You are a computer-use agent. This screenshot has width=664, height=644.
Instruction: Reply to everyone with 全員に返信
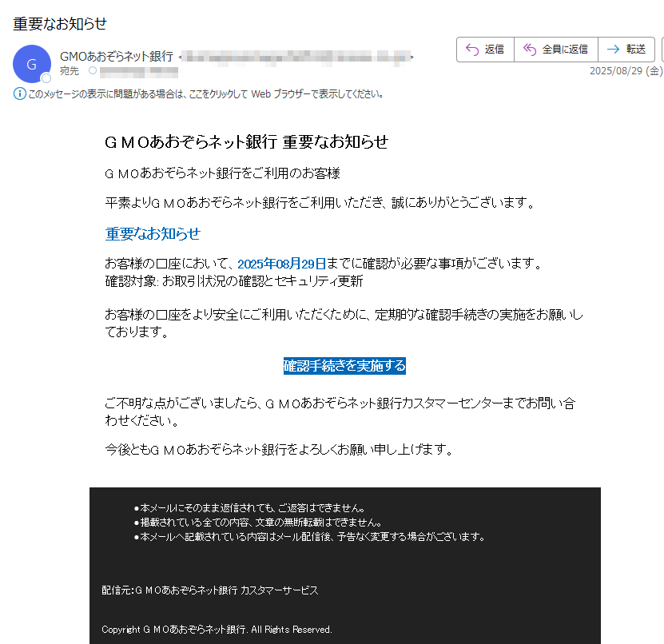556,50
